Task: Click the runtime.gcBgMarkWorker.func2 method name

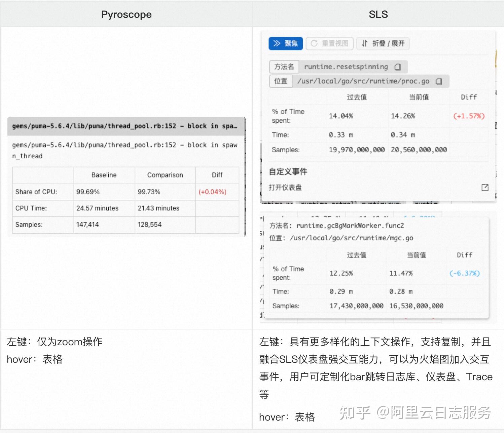Action: pyautogui.click(x=350, y=226)
